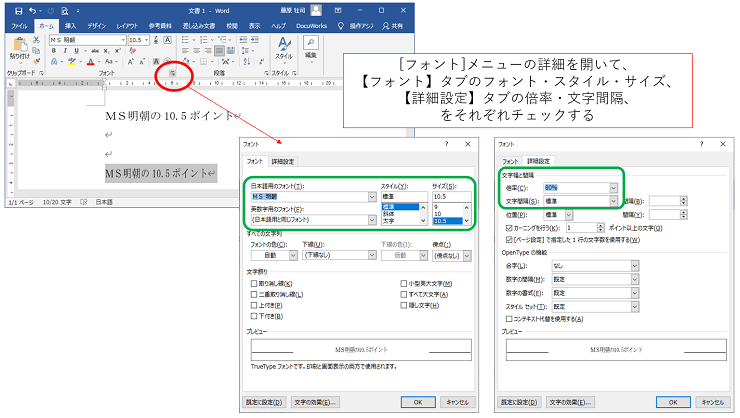Check 下付き subscript box

point(254,316)
